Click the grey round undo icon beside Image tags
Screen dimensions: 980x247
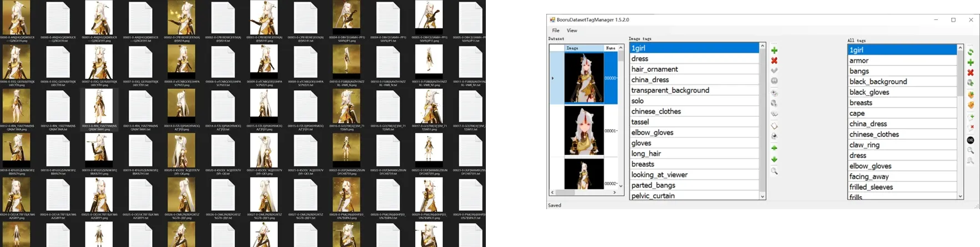(774, 81)
